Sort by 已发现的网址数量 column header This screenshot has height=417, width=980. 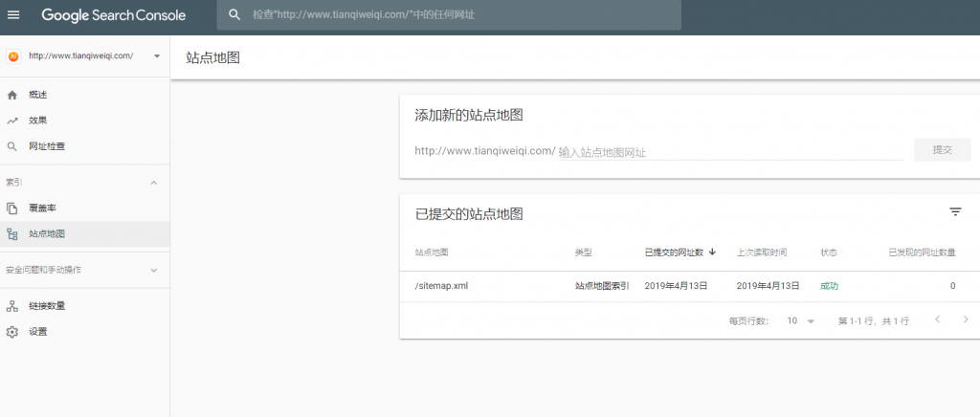tap(922, 252)
